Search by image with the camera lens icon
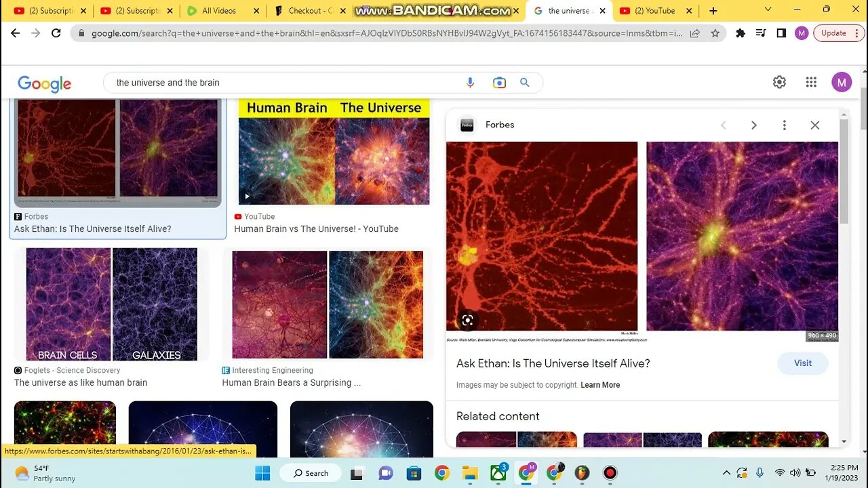Viewport: 868px width, 488px height. pyautogui.click(x=499, y=83)
